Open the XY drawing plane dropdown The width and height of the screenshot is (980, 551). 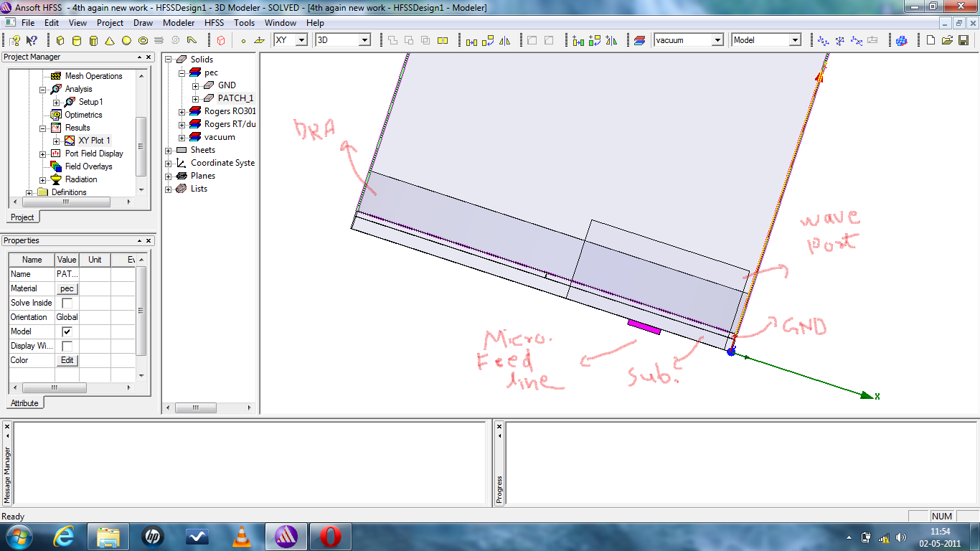301,41
